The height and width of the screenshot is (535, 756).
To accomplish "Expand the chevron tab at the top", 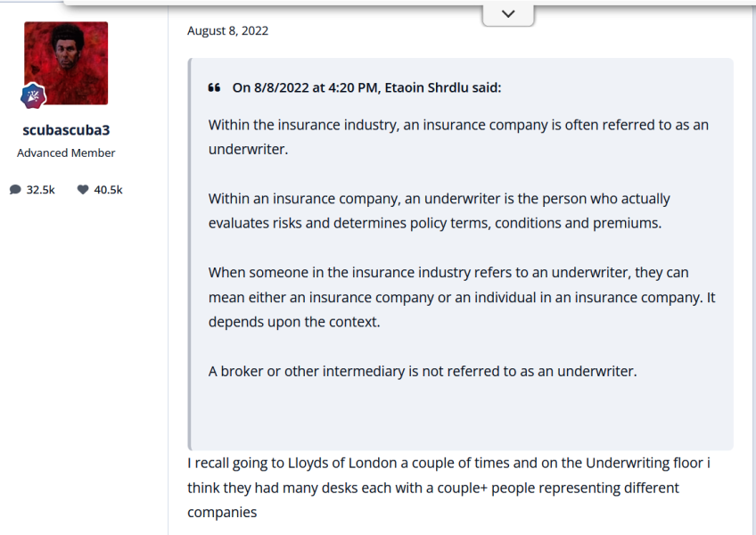I will click(x=508, y=14).
